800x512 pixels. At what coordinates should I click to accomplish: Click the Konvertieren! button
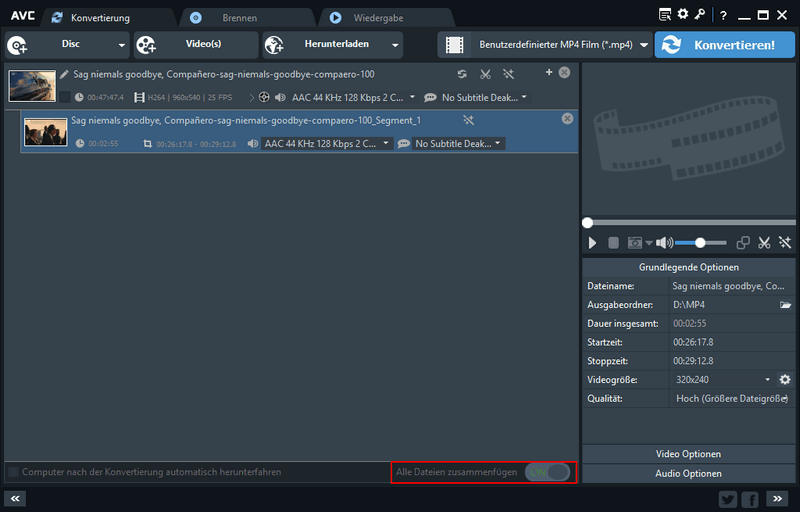724,45
